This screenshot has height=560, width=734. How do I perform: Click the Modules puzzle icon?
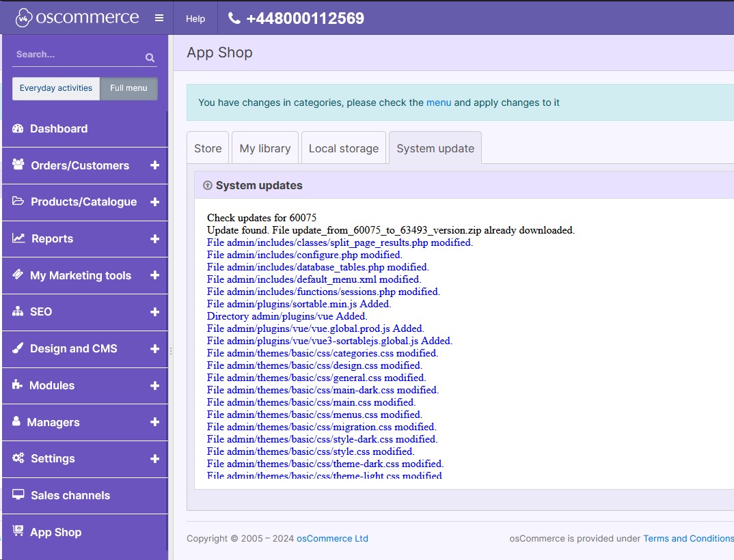click(17, 384)
